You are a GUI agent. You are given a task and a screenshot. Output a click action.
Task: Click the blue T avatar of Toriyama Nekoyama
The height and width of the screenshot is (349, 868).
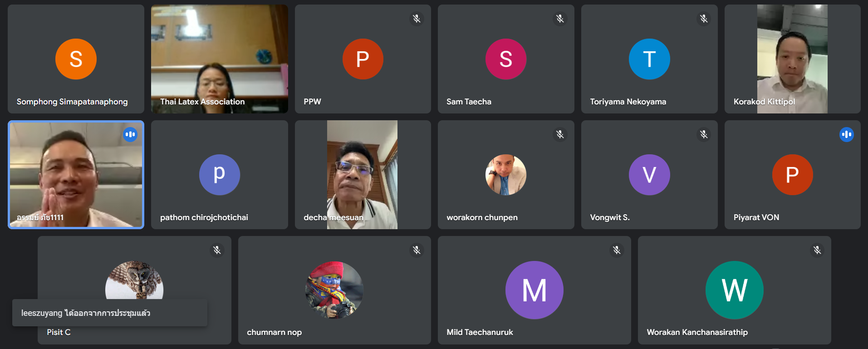[x=649, y=59]
